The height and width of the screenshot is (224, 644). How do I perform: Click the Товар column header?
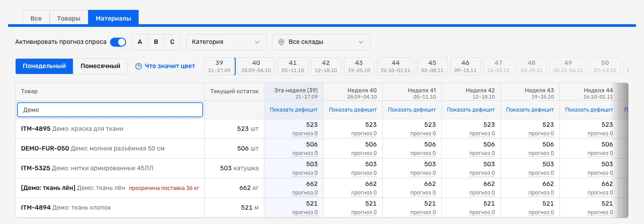coord(110,91)
